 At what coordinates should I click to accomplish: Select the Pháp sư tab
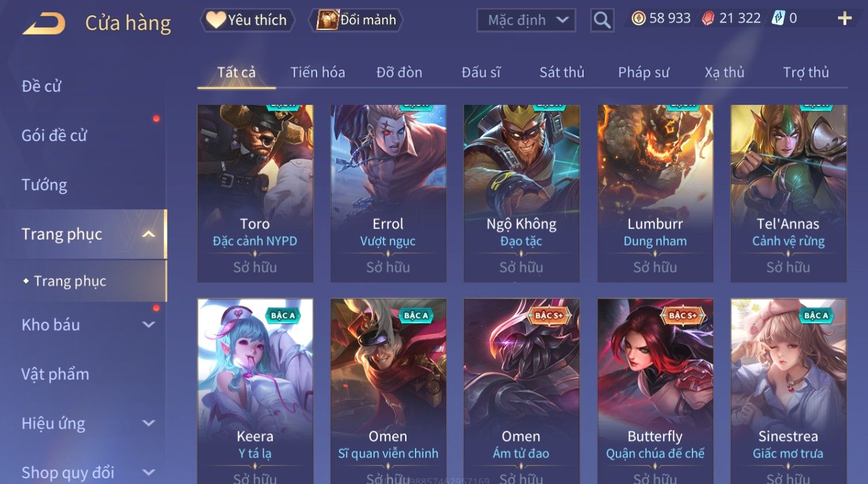click(x=644, y=73)
